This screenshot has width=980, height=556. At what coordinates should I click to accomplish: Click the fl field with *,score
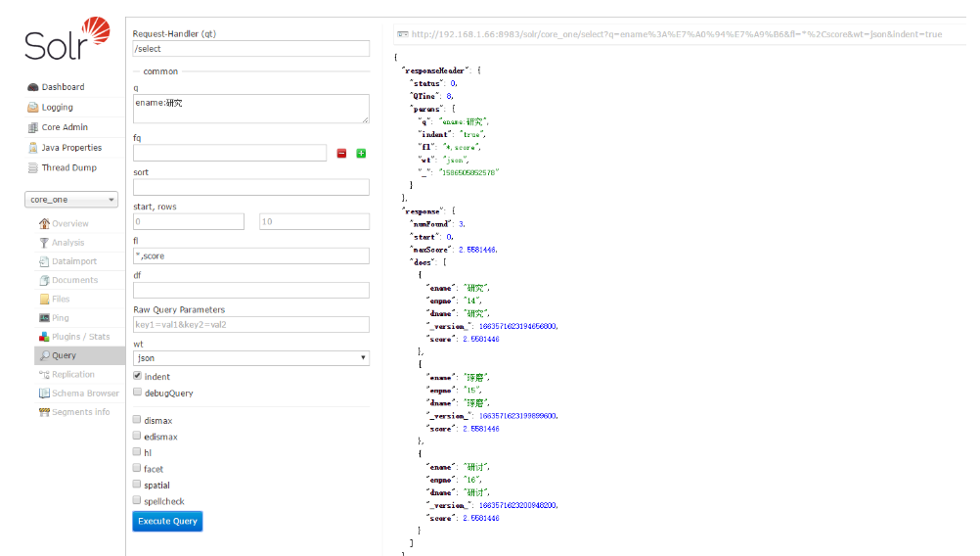pos(251,255)
